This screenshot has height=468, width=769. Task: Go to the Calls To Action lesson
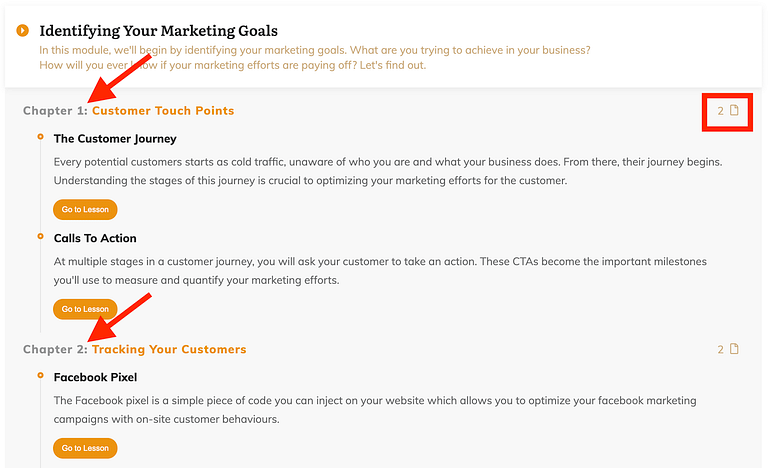tap(85, 309)
